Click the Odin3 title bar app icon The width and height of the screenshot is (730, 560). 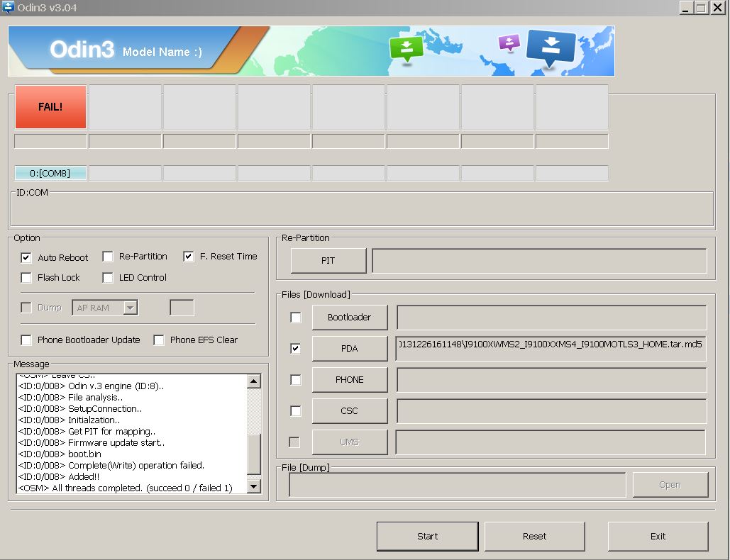(8, 7)
